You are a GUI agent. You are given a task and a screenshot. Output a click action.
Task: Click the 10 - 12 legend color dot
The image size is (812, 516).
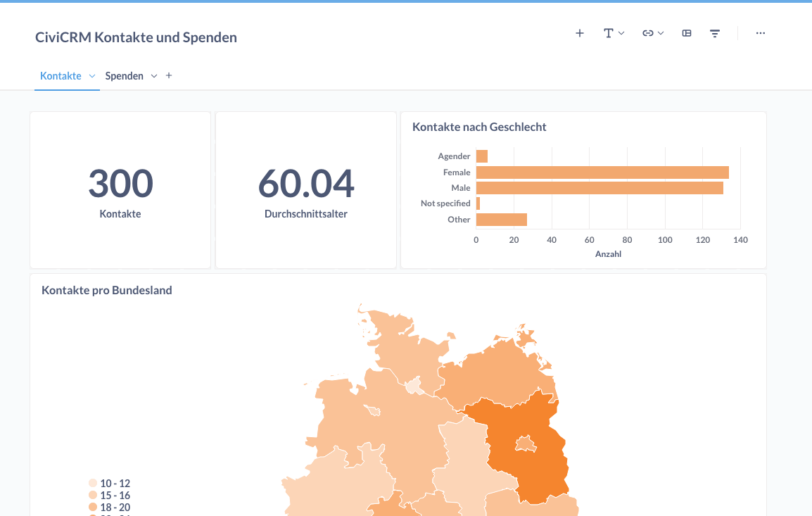point(93,484)
